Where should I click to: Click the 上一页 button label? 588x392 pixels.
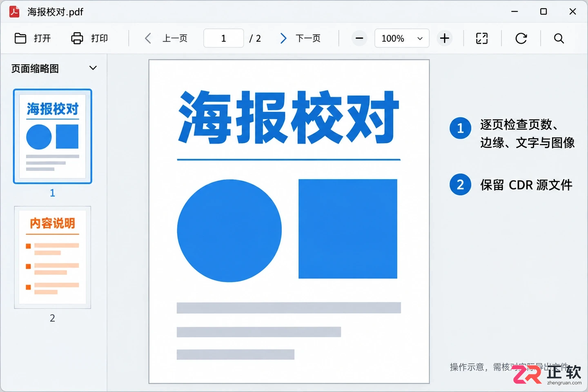click(x=175, y=38)
